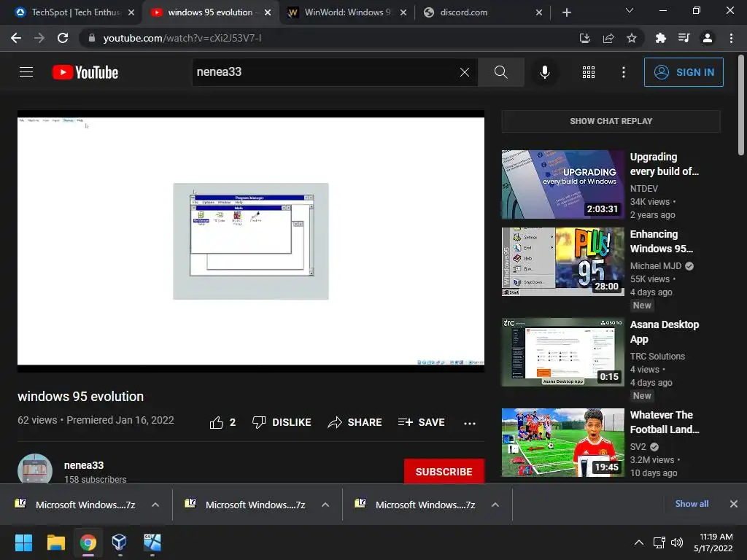The image size is (747, 560).
Task: Go to the YouTube home logo
Action: point(85,72)
